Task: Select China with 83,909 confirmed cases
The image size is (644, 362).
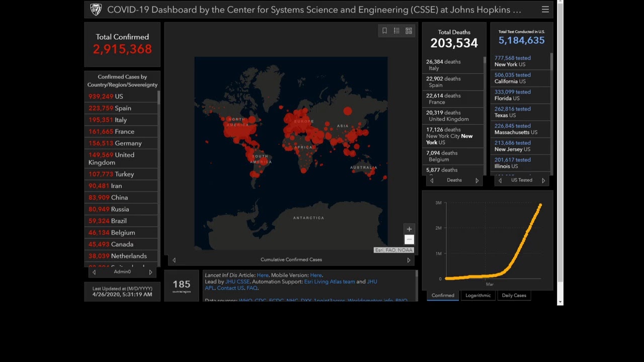Action: [121, 198]
